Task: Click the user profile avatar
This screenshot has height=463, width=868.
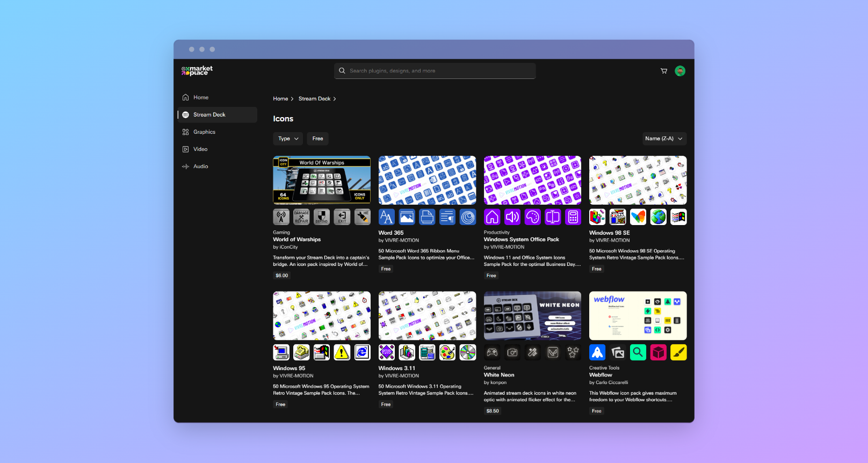Action: [680, 71]
